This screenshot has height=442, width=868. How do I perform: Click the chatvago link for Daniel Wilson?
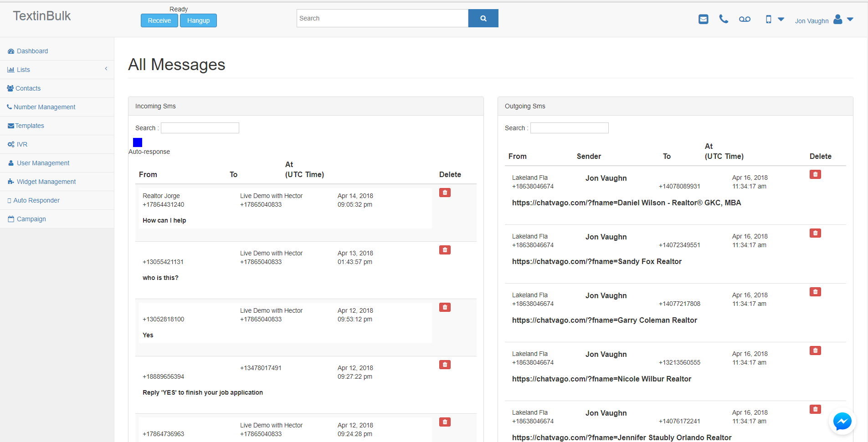coord(627,203)
